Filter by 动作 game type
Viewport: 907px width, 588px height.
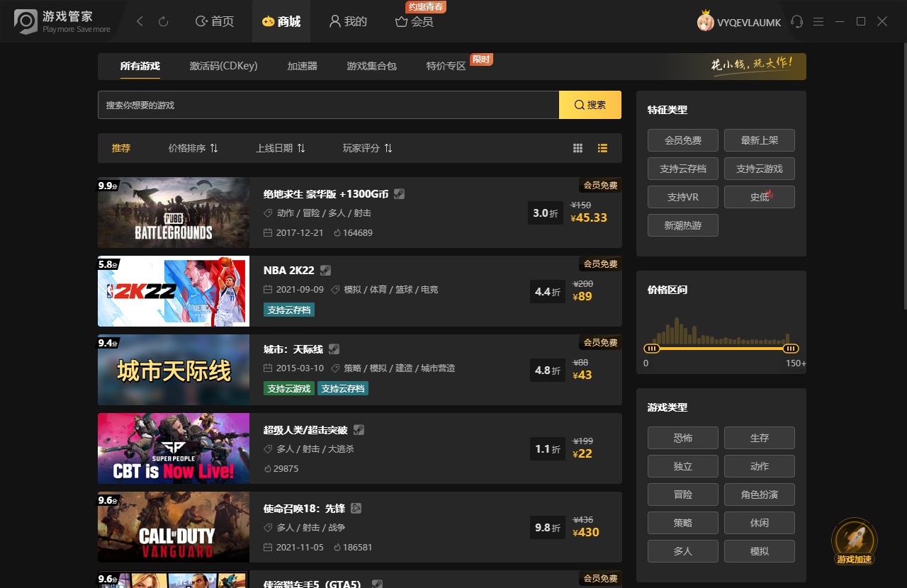click(760, 466)
